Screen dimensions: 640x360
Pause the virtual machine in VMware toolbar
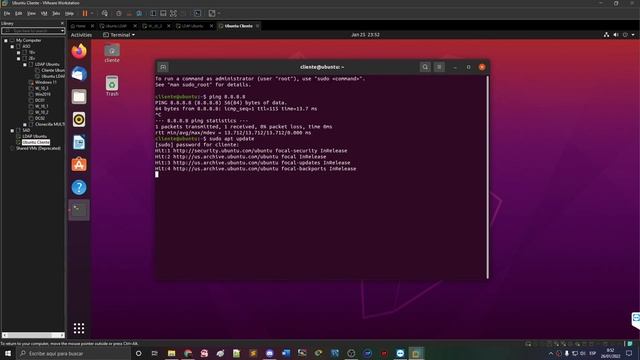tap(85, 13)
